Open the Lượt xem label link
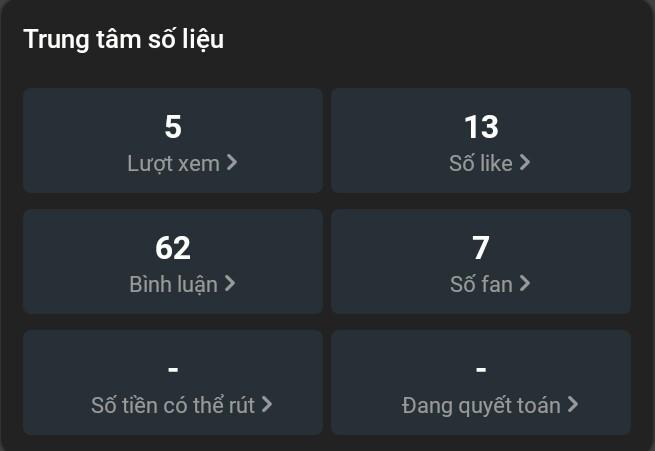This screenshot has height=451, width=655. coord(173,163)
